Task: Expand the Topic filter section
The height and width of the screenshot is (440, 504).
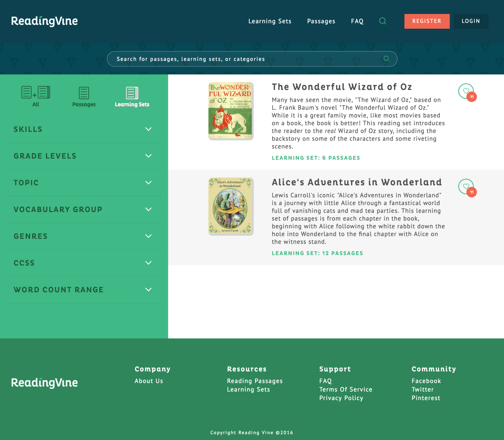Action: point(148,183)
